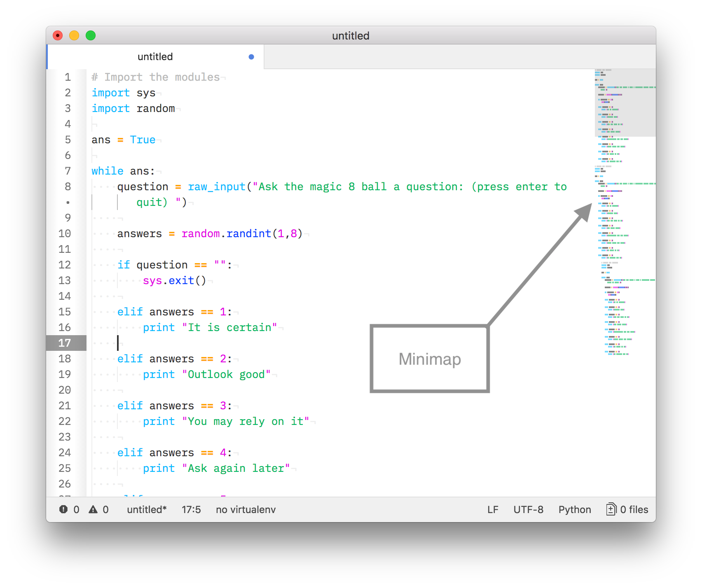702x588 pixels.
Task: Click the linter warnings triangle icon
Action: tap(93, 509)
